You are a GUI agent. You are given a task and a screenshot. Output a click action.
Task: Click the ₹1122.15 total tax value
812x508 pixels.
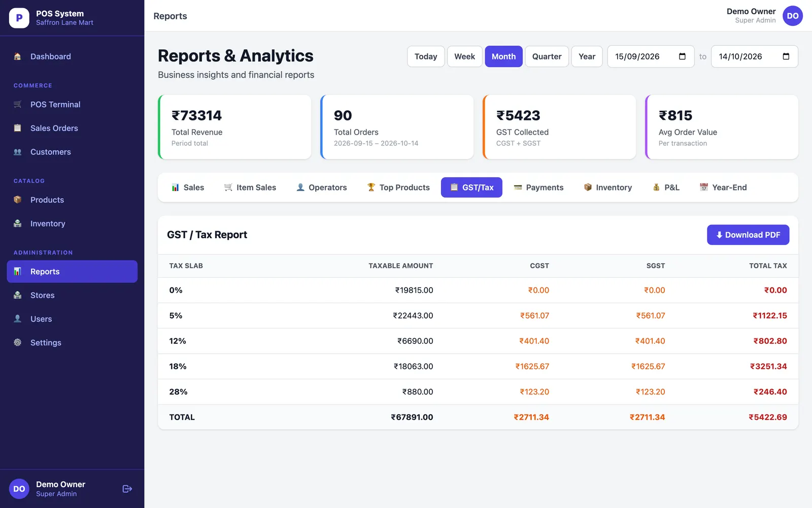point(769,315)
